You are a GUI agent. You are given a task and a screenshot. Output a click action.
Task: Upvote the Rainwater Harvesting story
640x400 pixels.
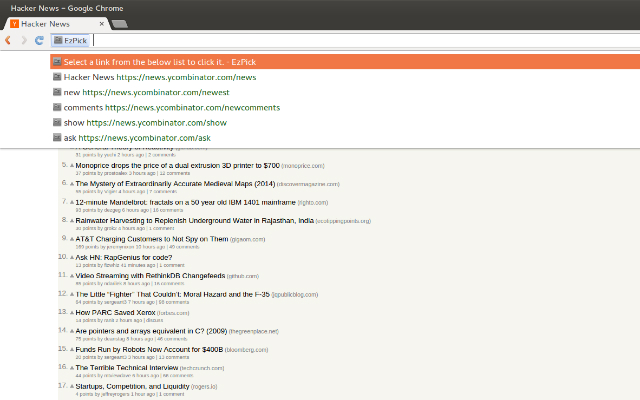[72, 221]
